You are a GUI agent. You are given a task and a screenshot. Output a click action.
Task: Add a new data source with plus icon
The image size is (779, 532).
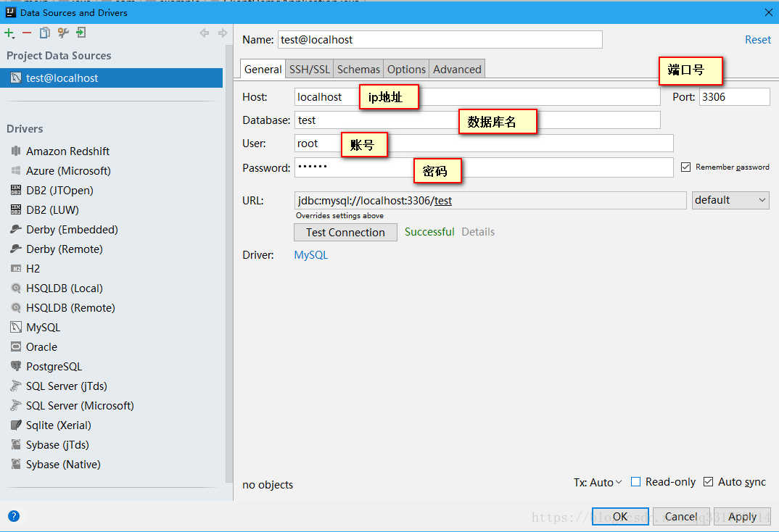click(x=9, y=33)
